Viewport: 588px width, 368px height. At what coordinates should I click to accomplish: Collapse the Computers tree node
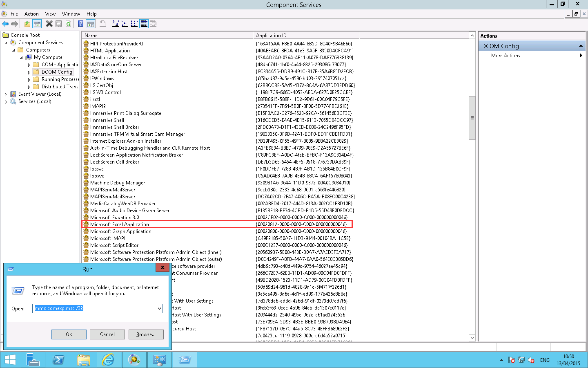(x=13, y=50)
